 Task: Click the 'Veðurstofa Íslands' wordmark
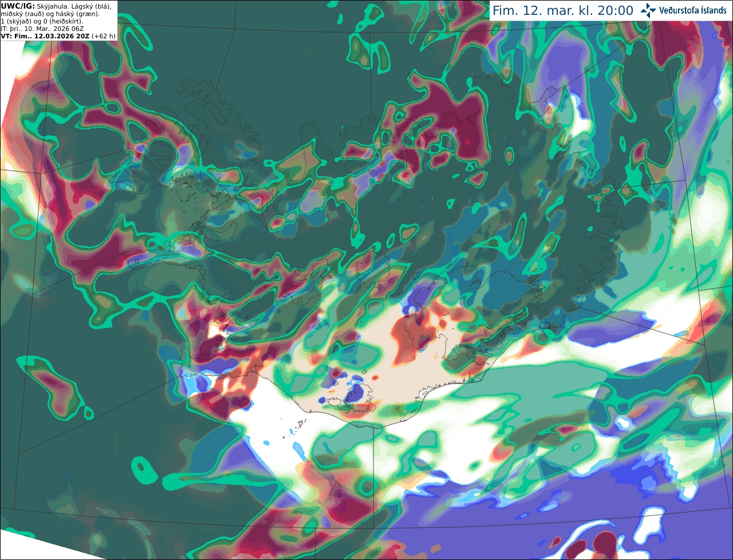pyautogui.click(x=692, y=10)
